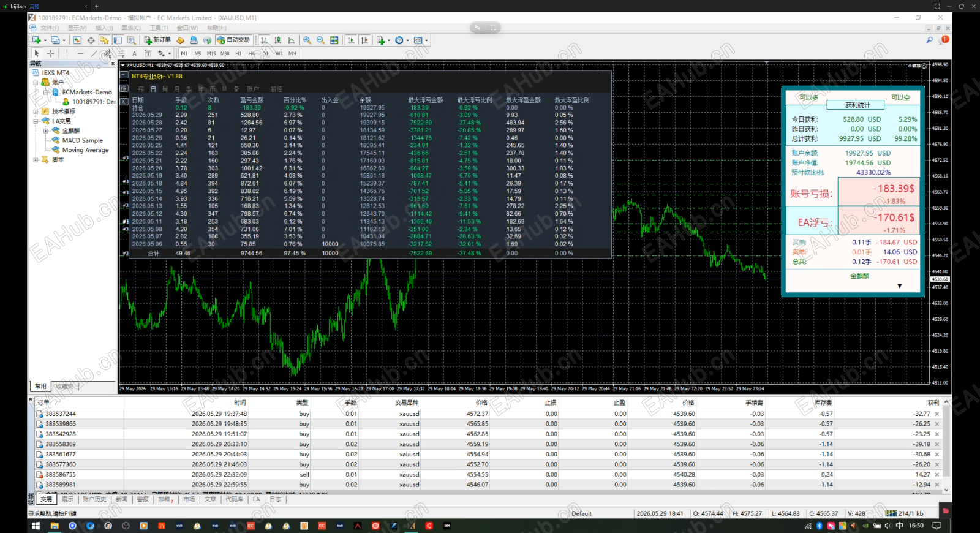Select the M5 timeframe button

tap(198, 53)
